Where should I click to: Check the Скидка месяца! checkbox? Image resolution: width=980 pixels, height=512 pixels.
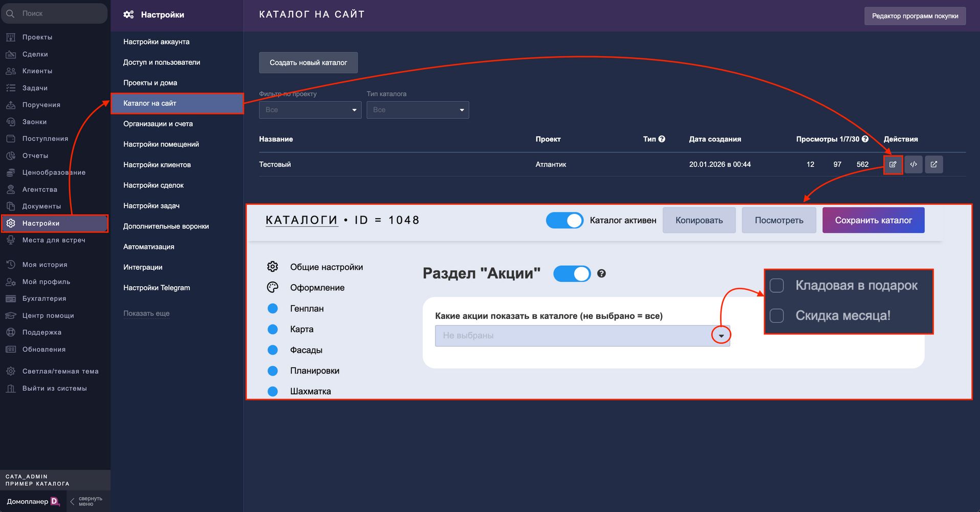777,315
